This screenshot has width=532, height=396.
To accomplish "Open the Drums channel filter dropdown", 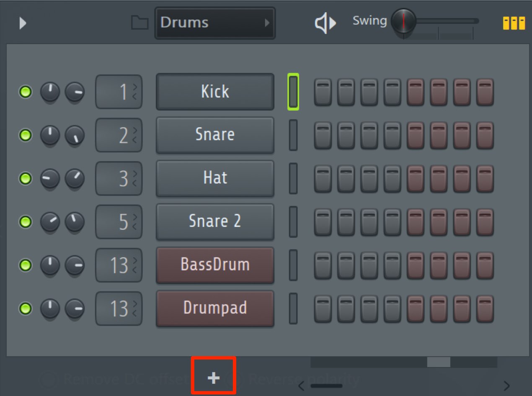I will (x=215, y=23).
